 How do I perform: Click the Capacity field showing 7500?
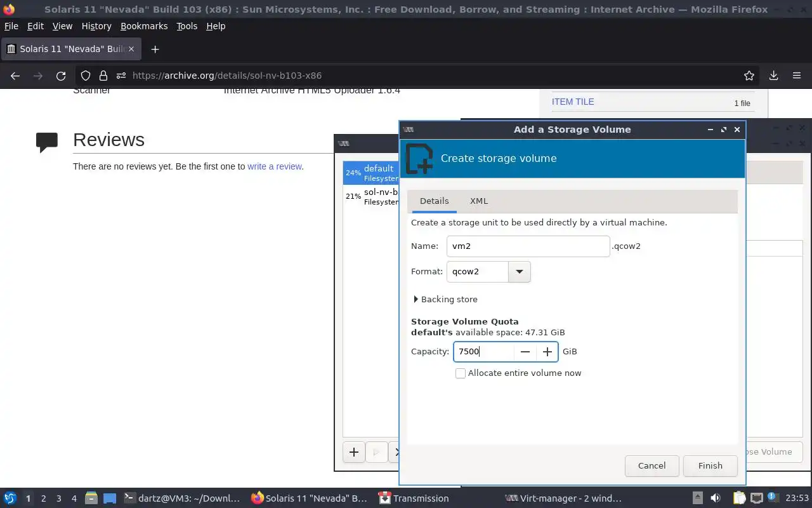pos(483,352)
